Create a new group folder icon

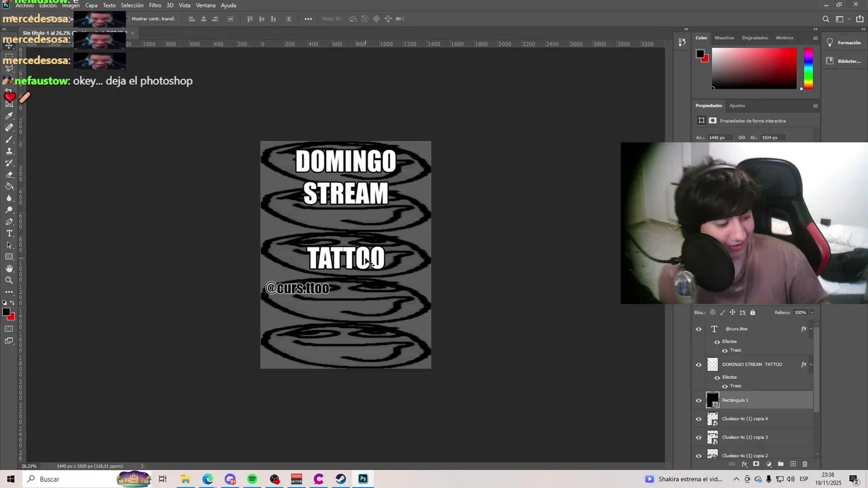tap(781, 464)
